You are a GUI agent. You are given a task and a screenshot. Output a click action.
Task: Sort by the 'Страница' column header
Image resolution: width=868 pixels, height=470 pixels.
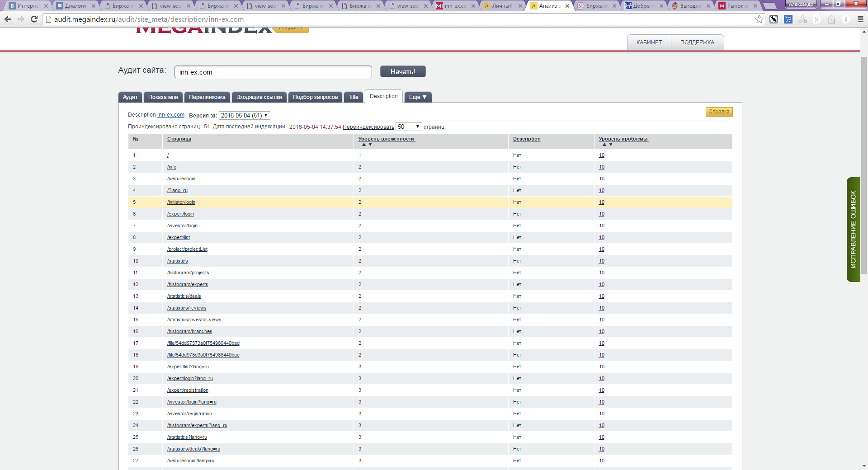[x=179, y=139]
